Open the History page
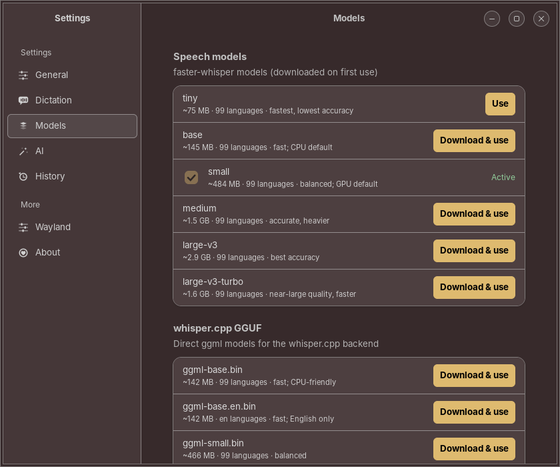Viewport: 560px width, 467px height. click(72, 176)
